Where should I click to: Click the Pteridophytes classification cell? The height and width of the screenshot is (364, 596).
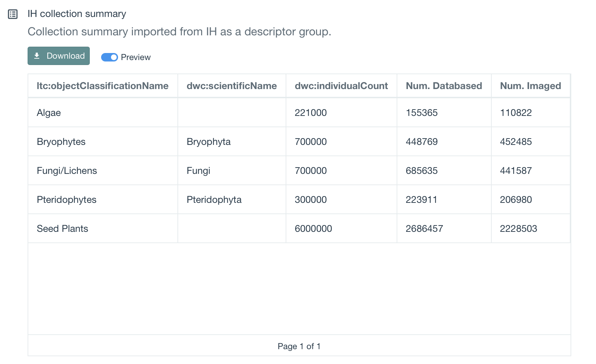click(x=66, y=200)
